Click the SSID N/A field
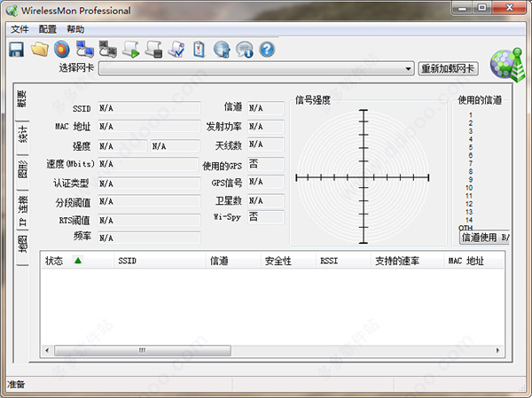Image resolution: width=532 pixels, height=398 pixels. coord(149,108)
